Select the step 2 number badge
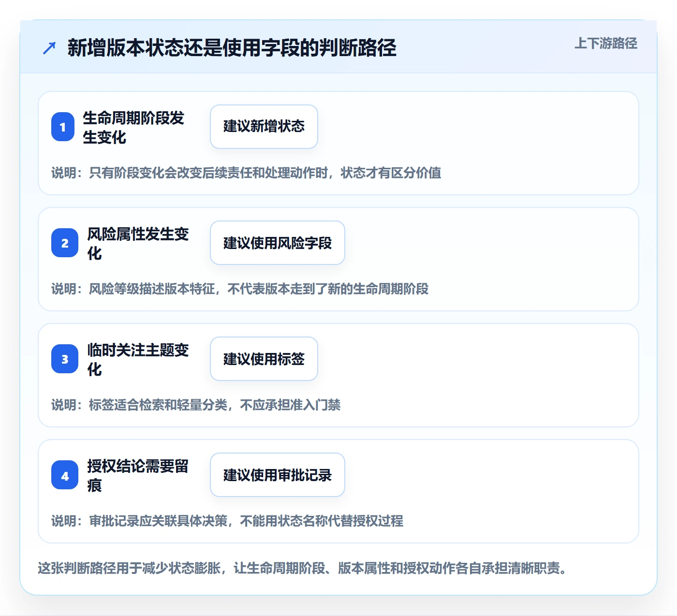Screen dimensions: 677x616 tap(65, 243)
